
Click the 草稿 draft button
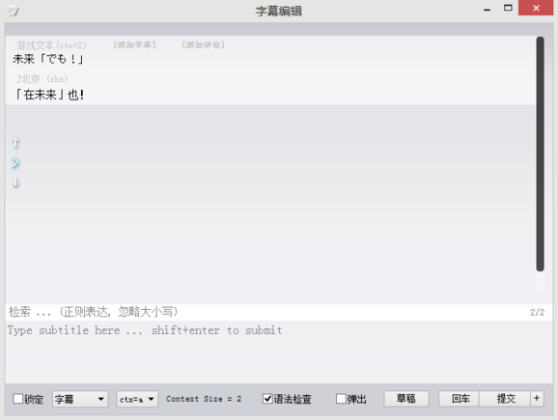406,398
